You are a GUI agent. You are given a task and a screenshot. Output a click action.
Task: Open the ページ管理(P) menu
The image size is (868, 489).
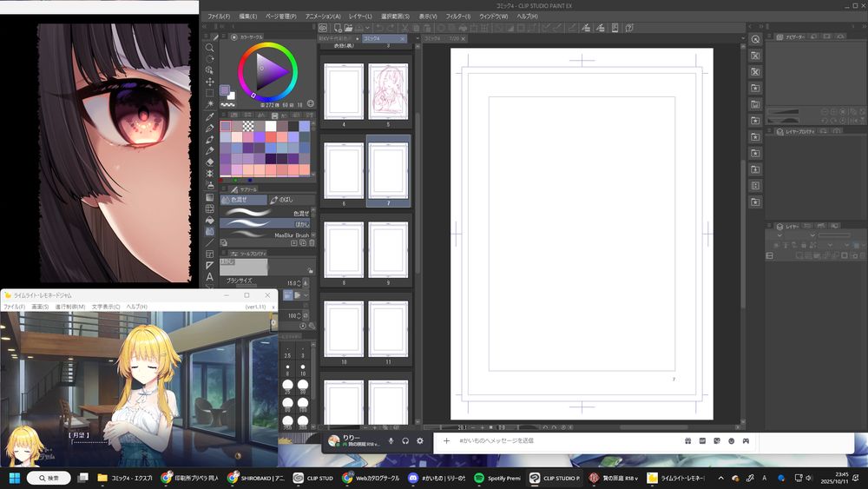(x=280, y=17)
